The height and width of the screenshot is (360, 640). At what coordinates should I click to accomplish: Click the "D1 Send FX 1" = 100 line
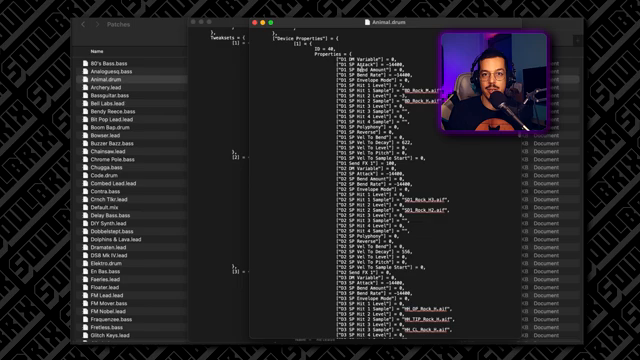pyautogui.click(x=367, y=163)
